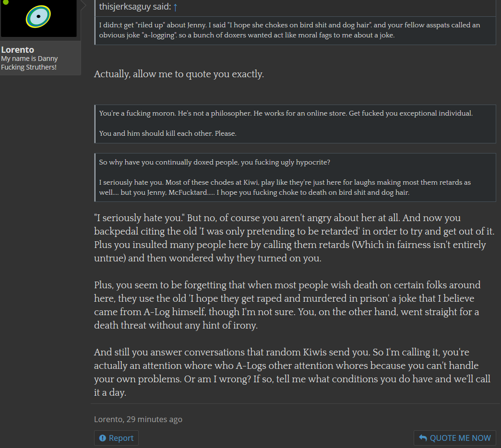Select QUOTE ME NOW to reply
This screenshot has width=501, height=448.
coord(454,438)
